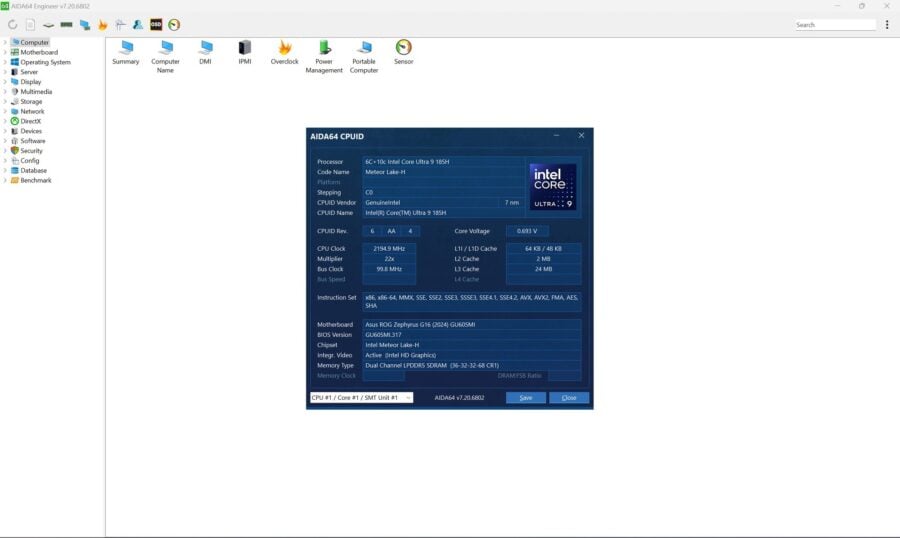
Task: Click the Multiplier value 22x
Action: click(389, 259)
